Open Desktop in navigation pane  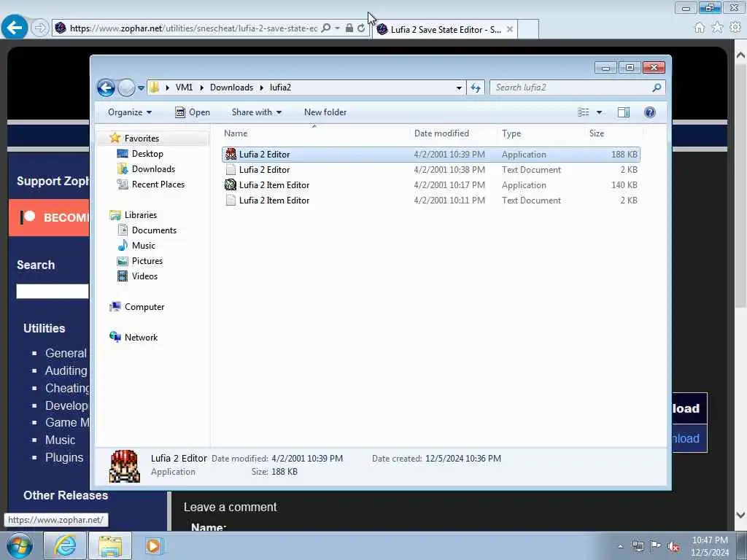tap(147, 154)
